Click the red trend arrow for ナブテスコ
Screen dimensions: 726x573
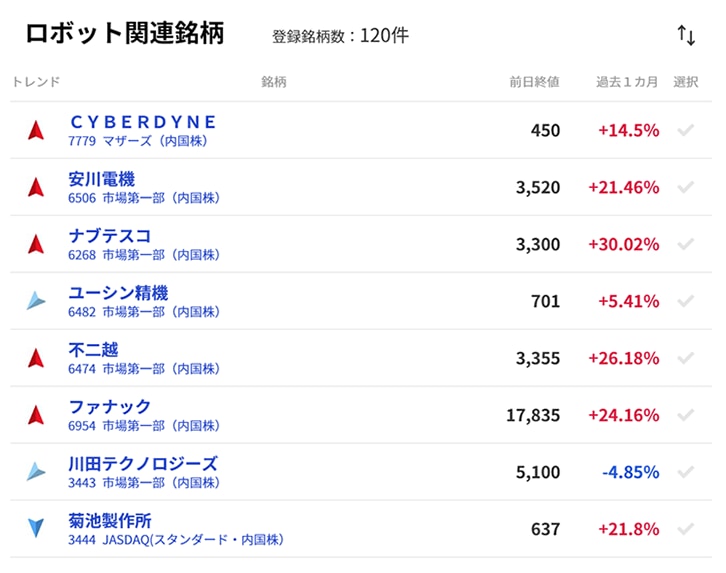click(x=36, y=244)
